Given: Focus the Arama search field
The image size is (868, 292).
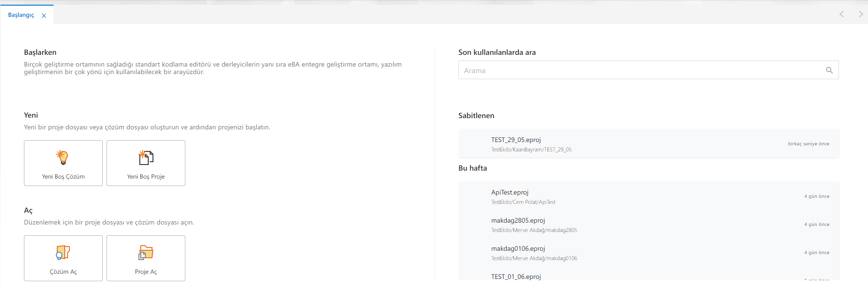Looking at the screenshot, I should point(648,70).
